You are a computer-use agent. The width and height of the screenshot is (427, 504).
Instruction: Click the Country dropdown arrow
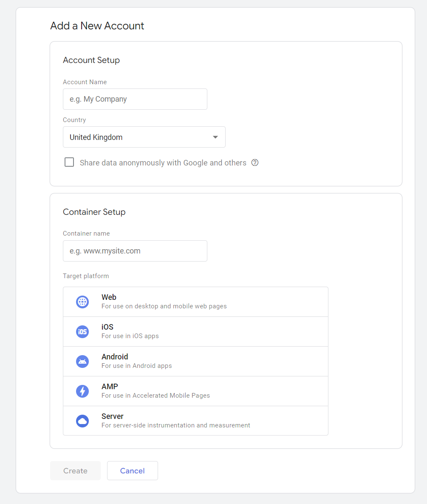[x=215, y=137]
